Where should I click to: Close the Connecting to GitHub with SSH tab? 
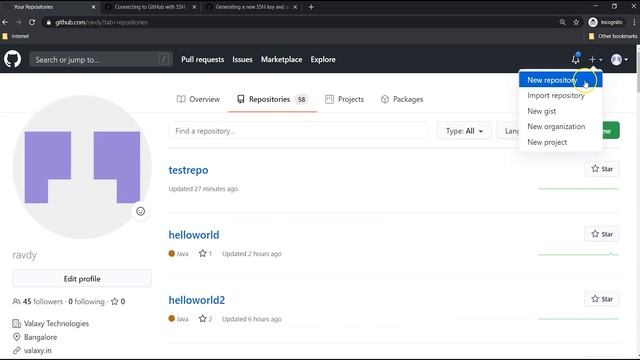[x=194, y=7]
